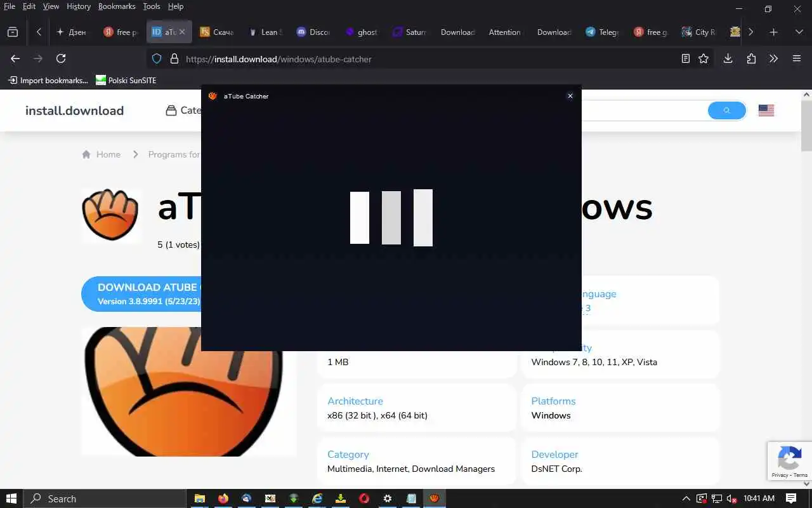The width and height of the screenshot is (812, 508).
Task: Show site security padlock info
Action: (174, 58)
